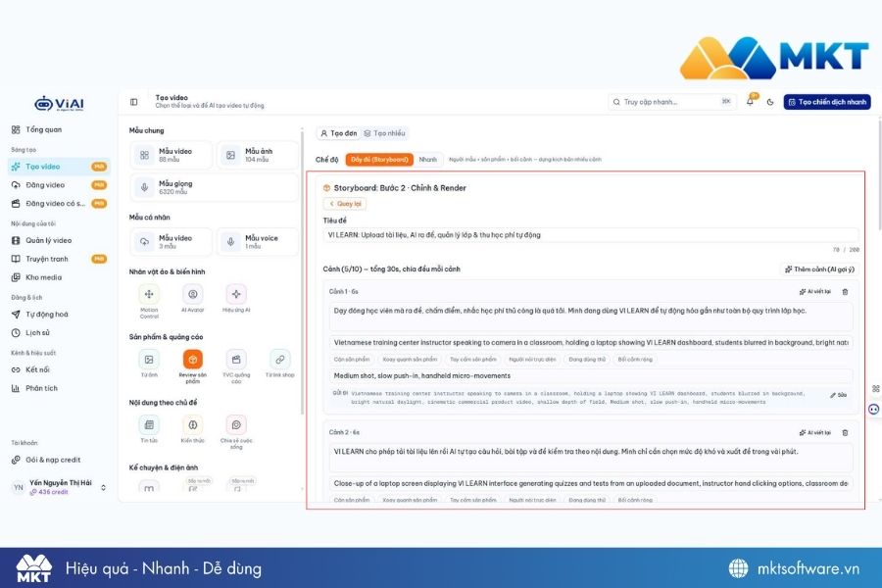Open the Tổng quan dashboard page
The height and width of the screenshot is (588, 882).
tap(44, 129)
